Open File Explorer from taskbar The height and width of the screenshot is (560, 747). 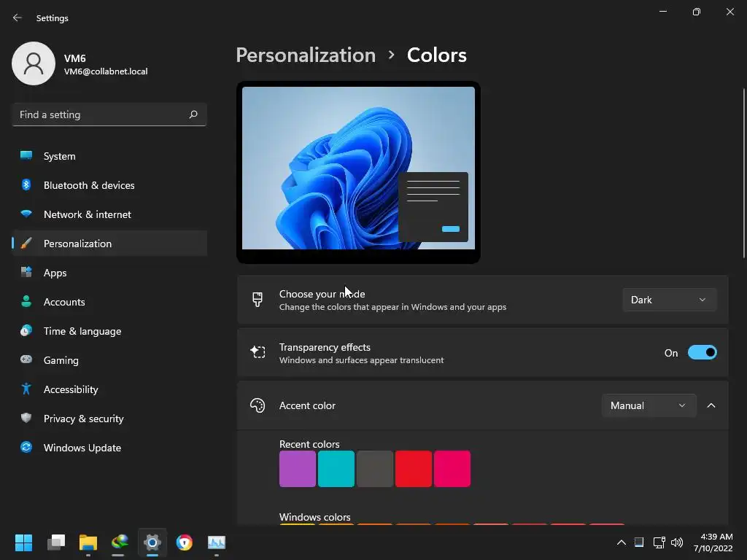[88, 542]
